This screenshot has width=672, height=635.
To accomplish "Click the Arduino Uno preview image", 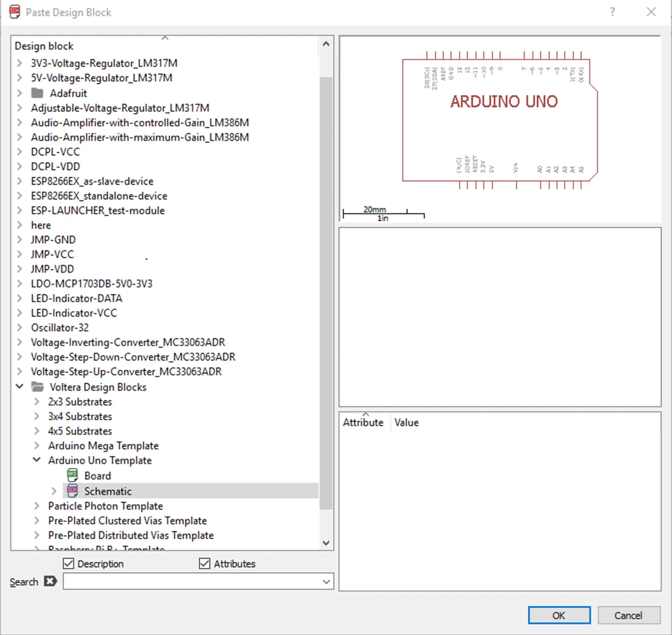I will click(500, 121).
